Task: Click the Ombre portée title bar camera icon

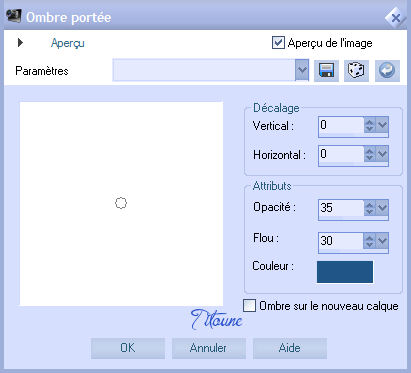Action: pos(14,16)
